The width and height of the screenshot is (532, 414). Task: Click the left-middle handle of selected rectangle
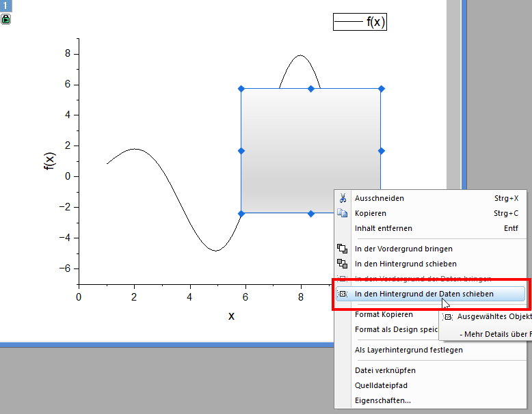pos(241,151)
